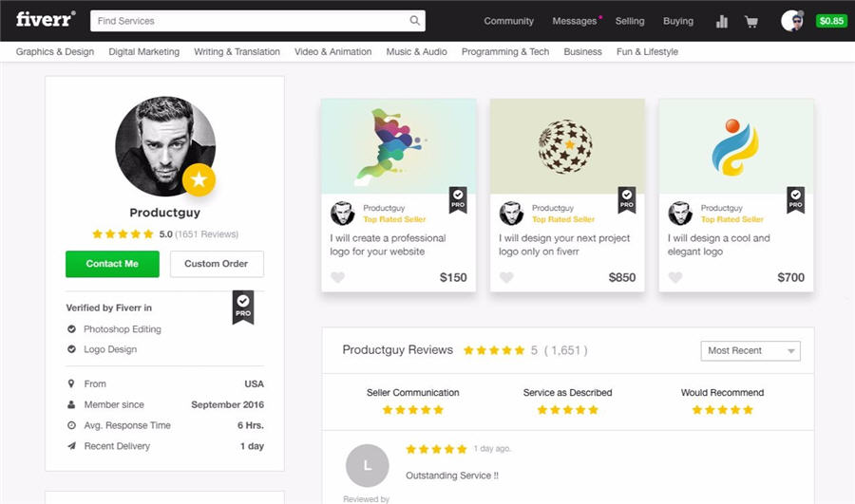Open 'I will design your next project' gig title
Viewport: 855px width, 504px height.
[x=564, y=245]
